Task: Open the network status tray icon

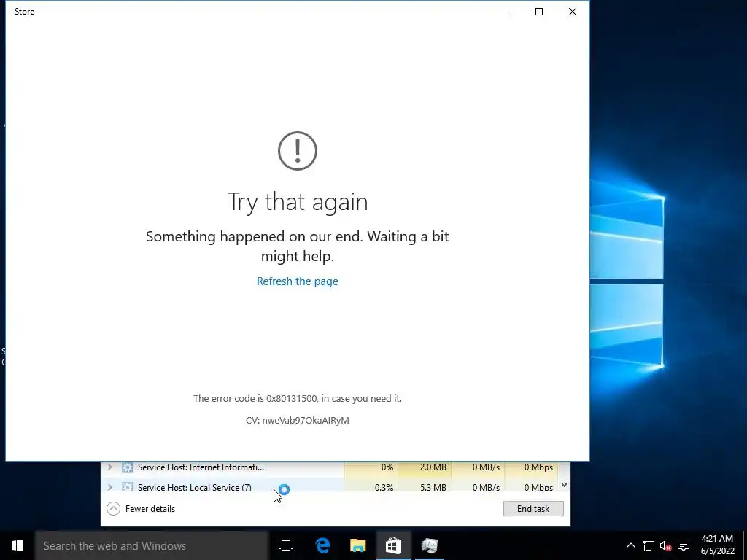Action: pos(648,545)
